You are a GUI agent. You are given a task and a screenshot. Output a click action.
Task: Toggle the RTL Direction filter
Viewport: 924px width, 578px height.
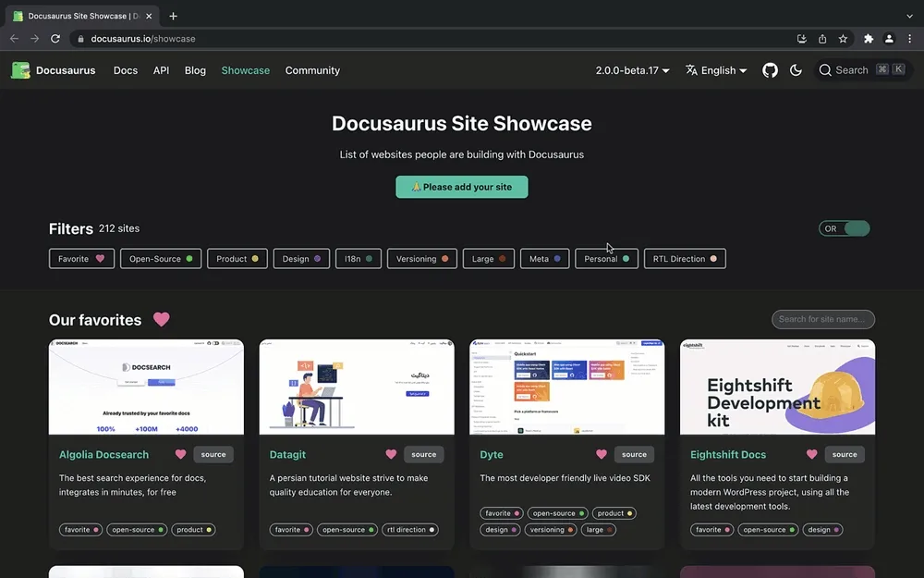click(685, 258)
